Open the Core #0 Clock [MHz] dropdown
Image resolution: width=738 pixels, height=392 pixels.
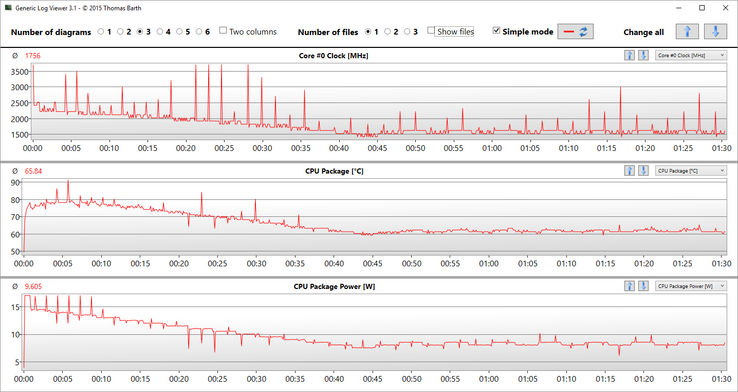691,56
